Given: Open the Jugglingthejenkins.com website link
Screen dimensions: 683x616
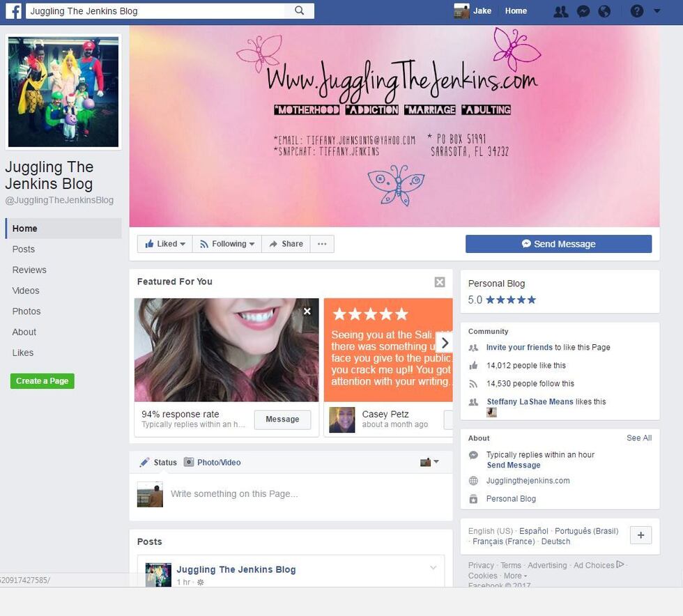Looking at the screenshot, I should 528,481.
